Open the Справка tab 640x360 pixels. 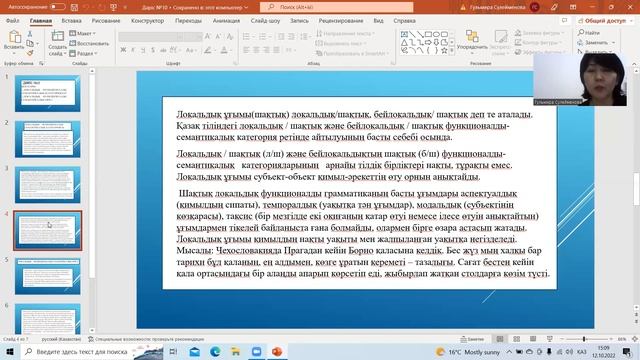[404, 20]
